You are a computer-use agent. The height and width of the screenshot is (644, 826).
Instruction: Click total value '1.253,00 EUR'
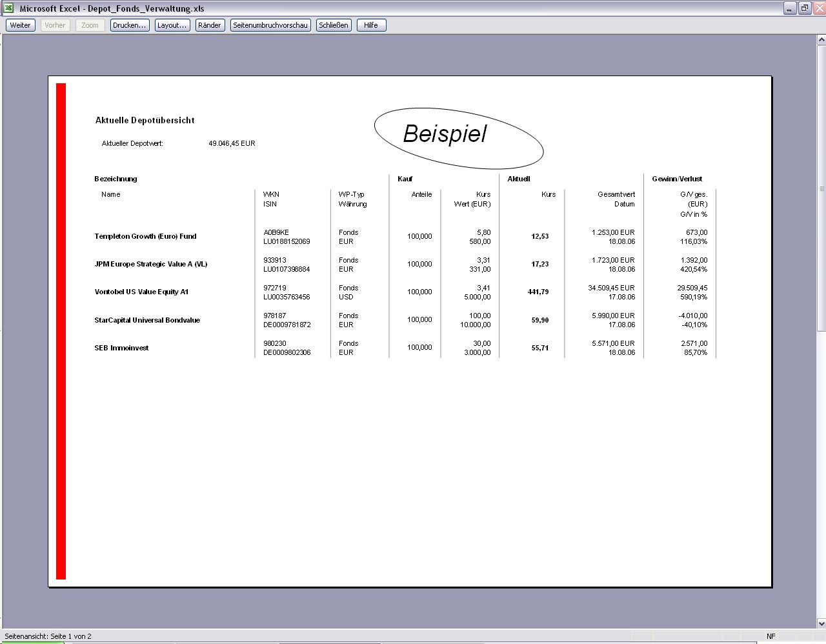pyautogui.click(x=613, y=232)
